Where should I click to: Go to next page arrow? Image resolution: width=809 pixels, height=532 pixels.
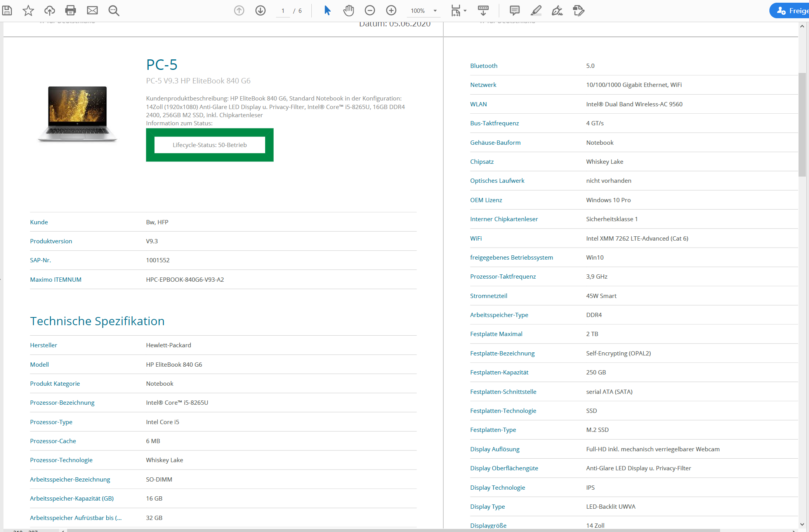[260, 10]
